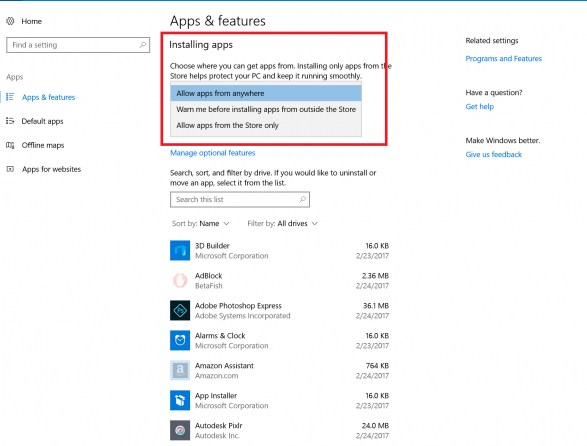Open Offline maps settings page
Screen dimensions: 587x446
click(43, 145)
